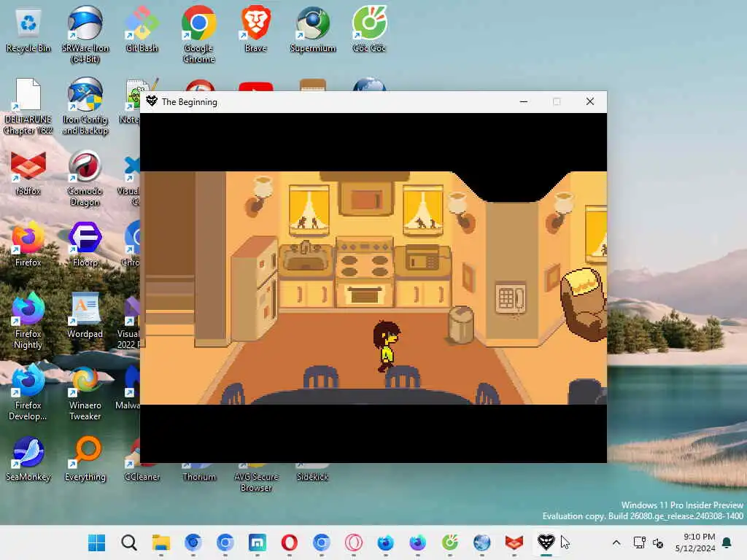
Task: Select the DELTARUNE Chapter 1&2 desktop file
Action: (28, 106)
